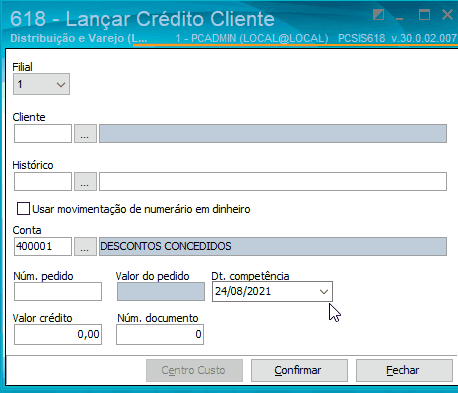
Task: Click DESCONTOS CONCEDIDOS account description
Action: pos(273,246)
